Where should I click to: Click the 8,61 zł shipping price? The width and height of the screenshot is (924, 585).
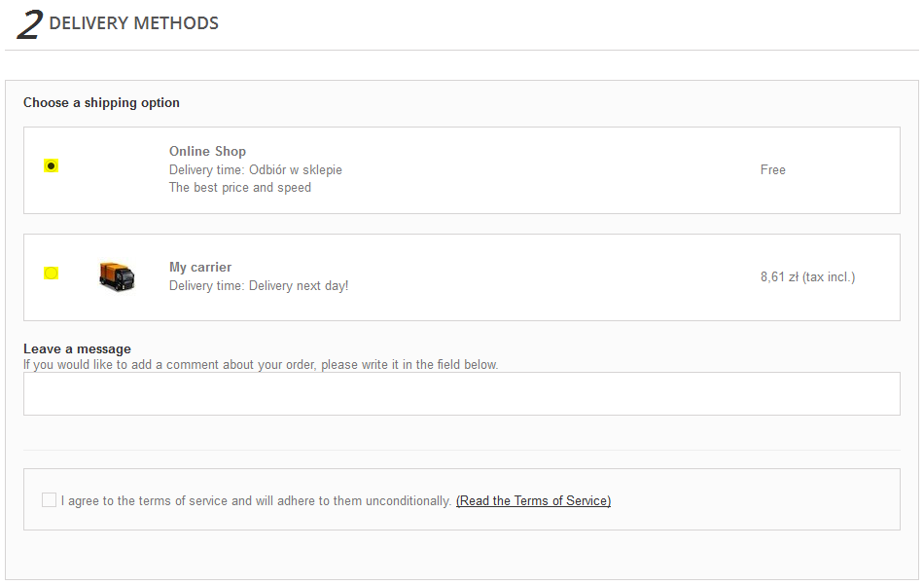pos(779,277)
